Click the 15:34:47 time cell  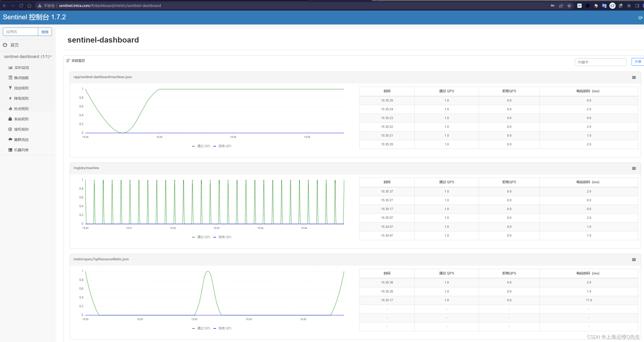point(387,236)
